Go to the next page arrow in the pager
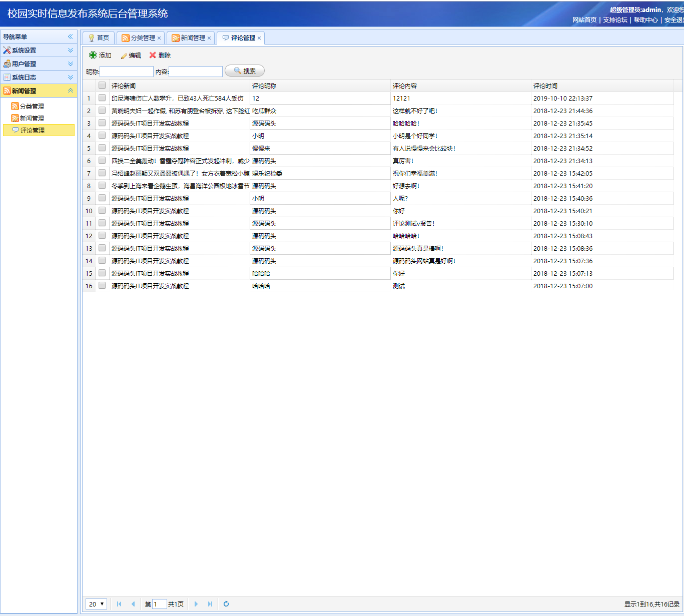Image resolution: width=684 pixels, height=616 pixels. (x=196, y=604)
